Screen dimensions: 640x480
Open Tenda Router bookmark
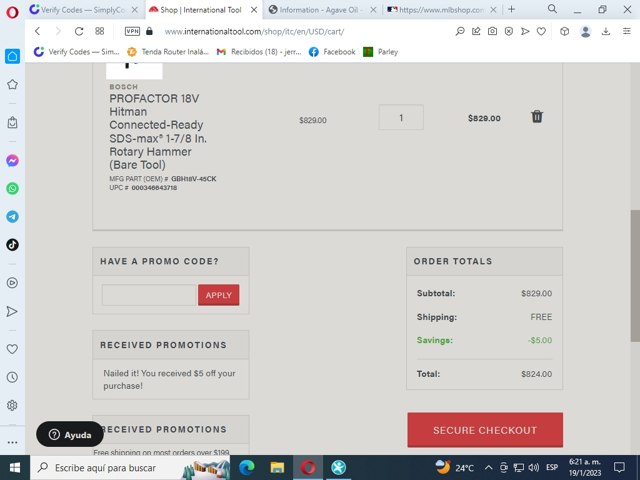(168, 52)
